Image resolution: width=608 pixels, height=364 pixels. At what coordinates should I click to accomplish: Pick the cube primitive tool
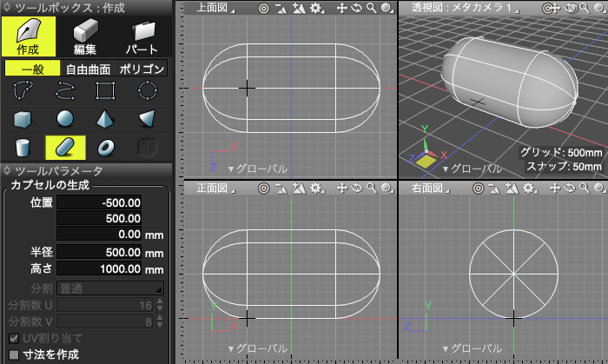(23, 118)
